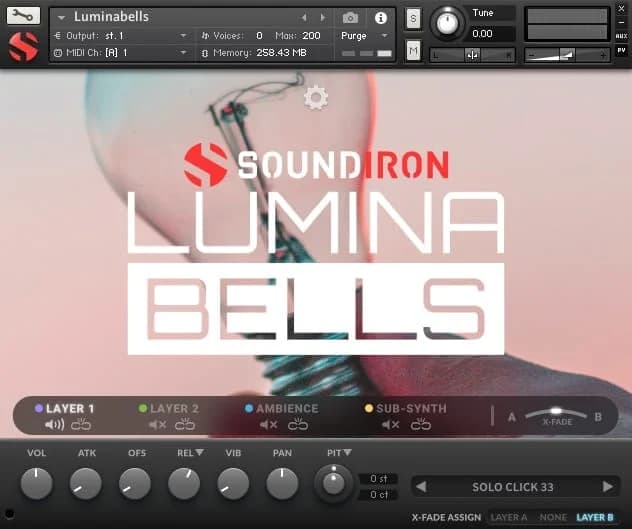Go to next preset after Solo Click 33
Screen dimensions: 632x529
pos(607,487)
